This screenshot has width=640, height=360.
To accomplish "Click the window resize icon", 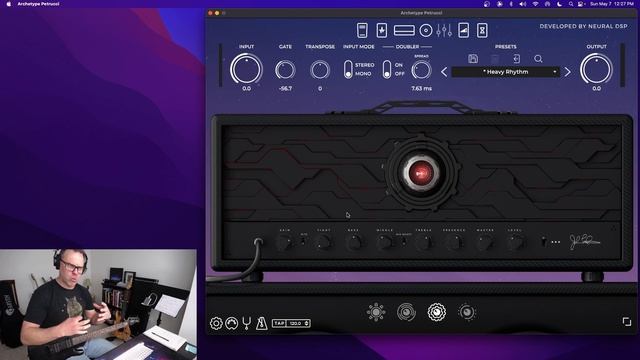I will [627, 322].
